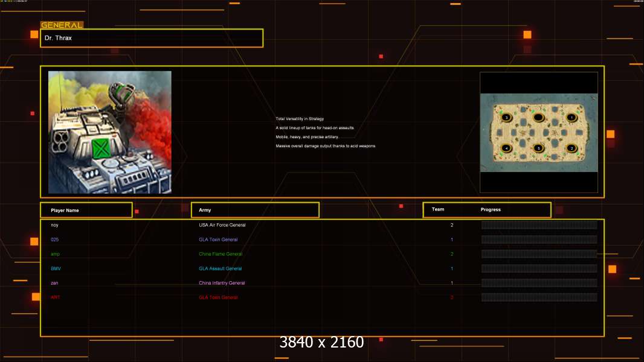The image size is (644, 362).
Task: Click the Team column header
Action: (438, 209)
